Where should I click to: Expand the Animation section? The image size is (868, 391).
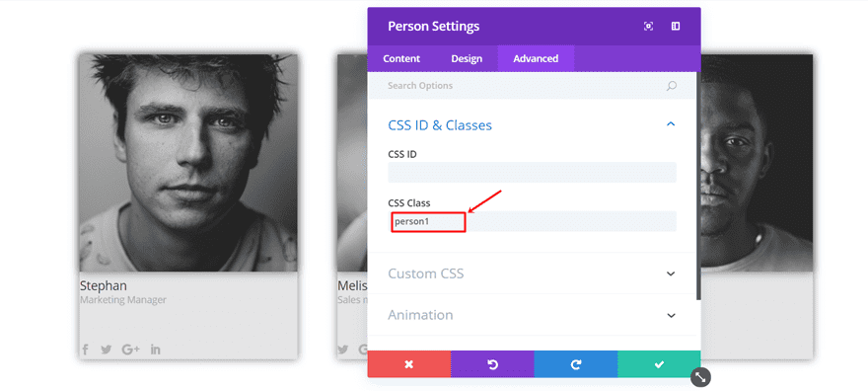pyautogui.click(x=532, y=315)
